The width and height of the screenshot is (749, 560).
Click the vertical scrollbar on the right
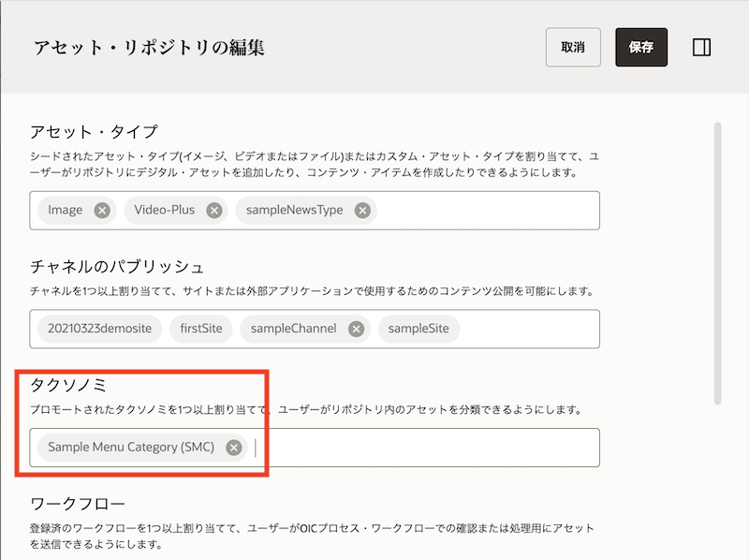718,262
